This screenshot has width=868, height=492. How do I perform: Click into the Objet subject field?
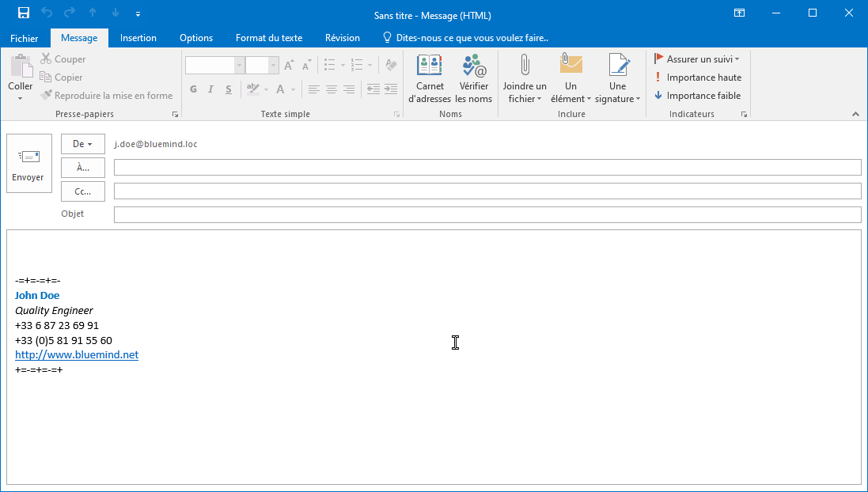[487, 215]
